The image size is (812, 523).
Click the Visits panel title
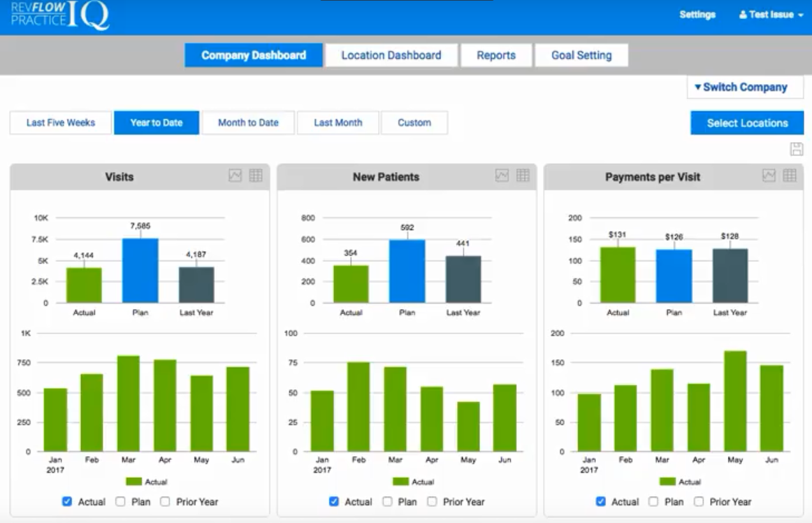(x=119, y=176)
